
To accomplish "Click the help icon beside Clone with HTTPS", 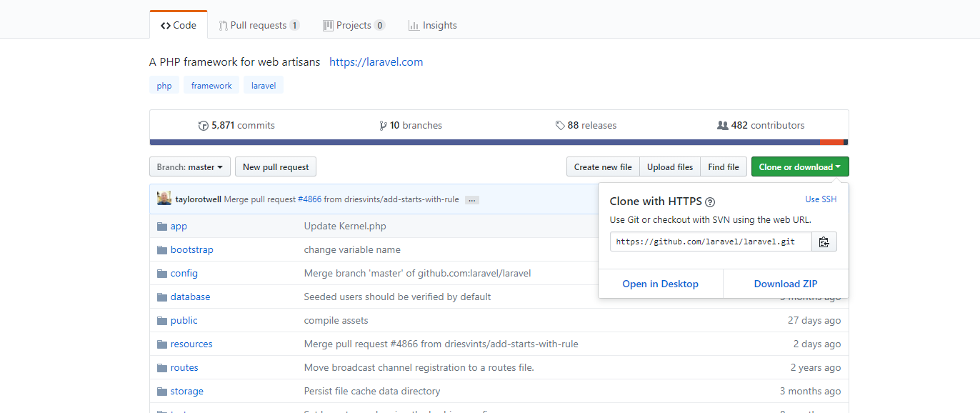I will 710,202.
